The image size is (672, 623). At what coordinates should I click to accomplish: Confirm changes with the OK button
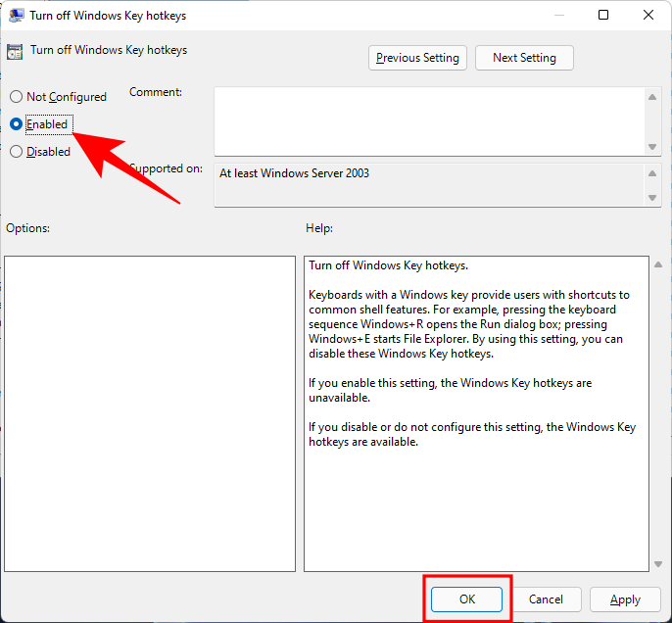(x=466, y=599)
